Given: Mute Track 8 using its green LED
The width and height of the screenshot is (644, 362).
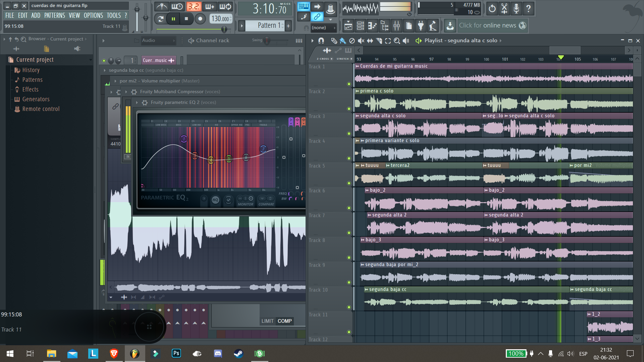Looking at the screenshot, I should (x=349, y=258).
